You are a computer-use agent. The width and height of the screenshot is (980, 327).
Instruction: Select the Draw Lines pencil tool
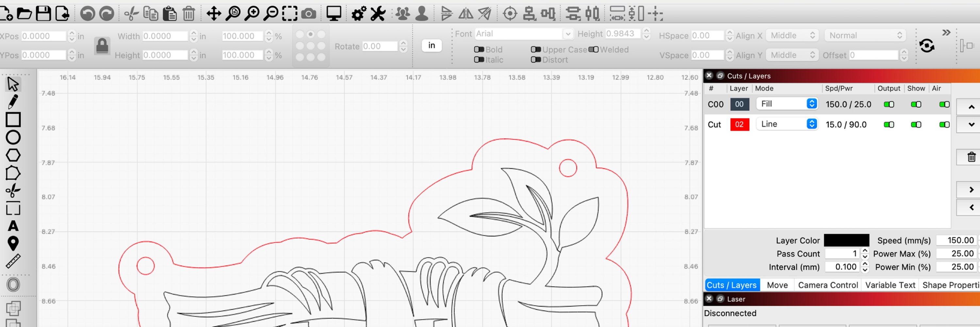click(13, 102)
